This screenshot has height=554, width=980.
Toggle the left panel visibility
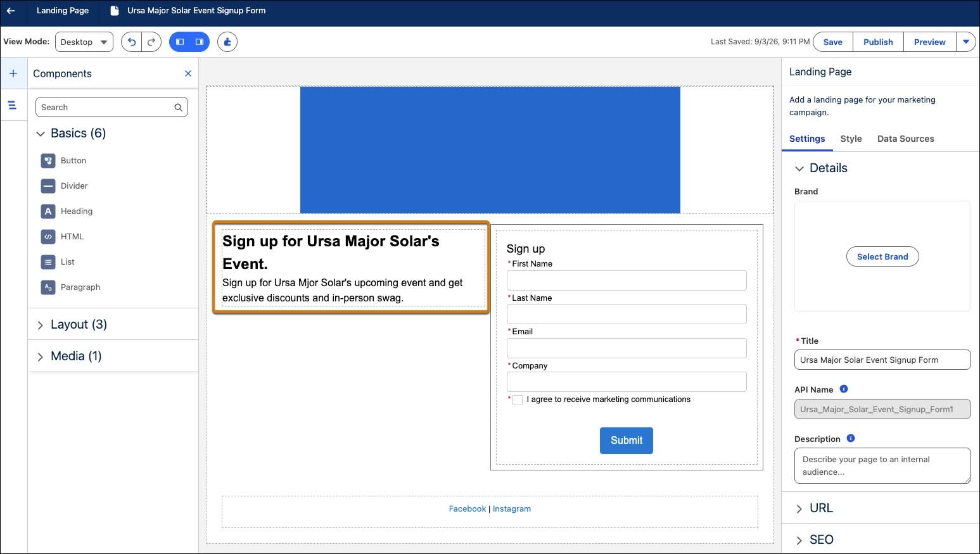180,42
